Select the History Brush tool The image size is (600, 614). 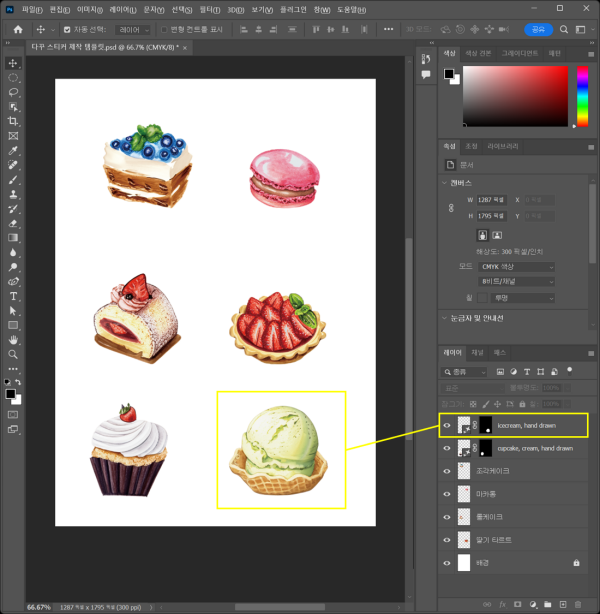pos(13,209)
